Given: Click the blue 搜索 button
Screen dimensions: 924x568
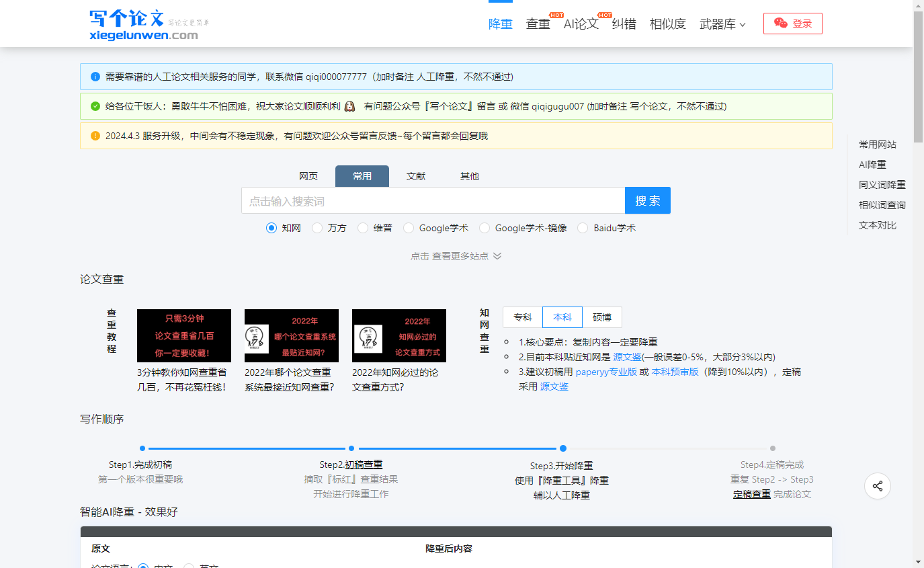Looking at the screenshot, I should (648, 200).
